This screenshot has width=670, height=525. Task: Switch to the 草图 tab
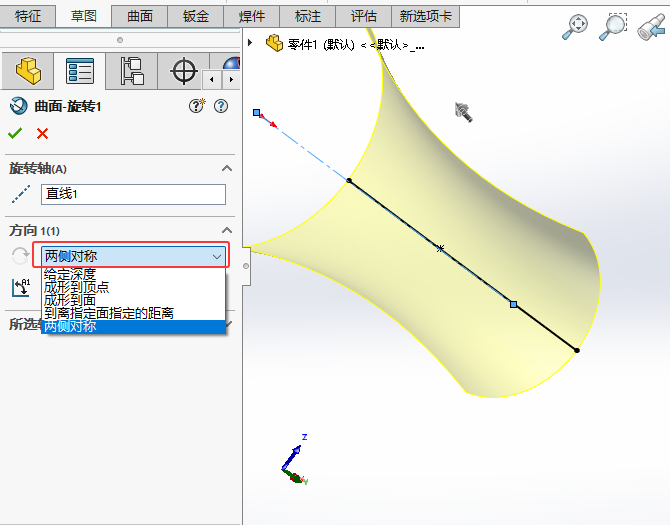[84, 16]
